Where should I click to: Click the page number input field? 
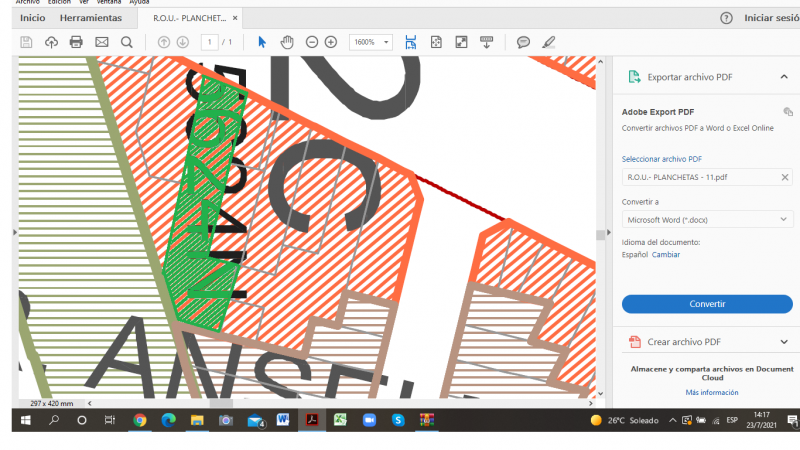(x=210, y=42)
